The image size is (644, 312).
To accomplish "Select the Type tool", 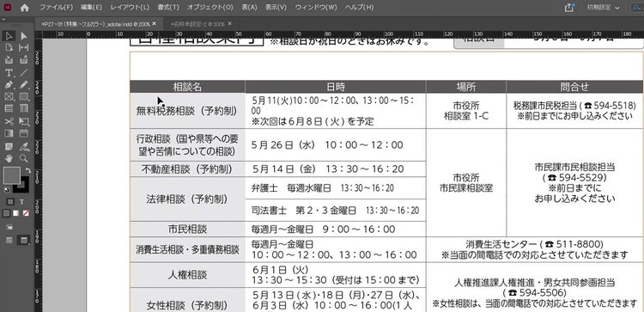I will pyautogui.click(x=9, y=73).
